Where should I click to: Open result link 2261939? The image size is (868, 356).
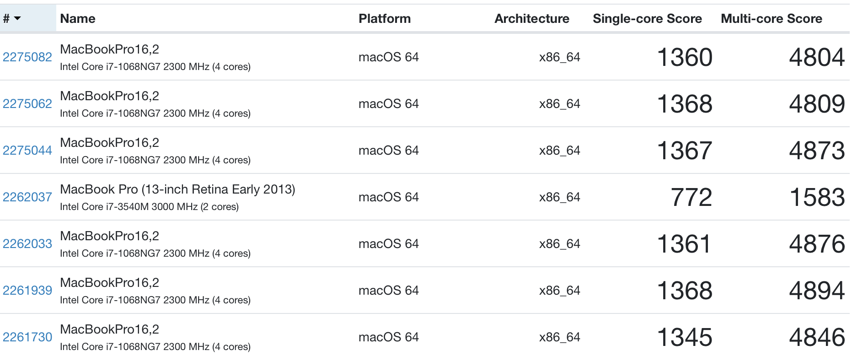27,291
